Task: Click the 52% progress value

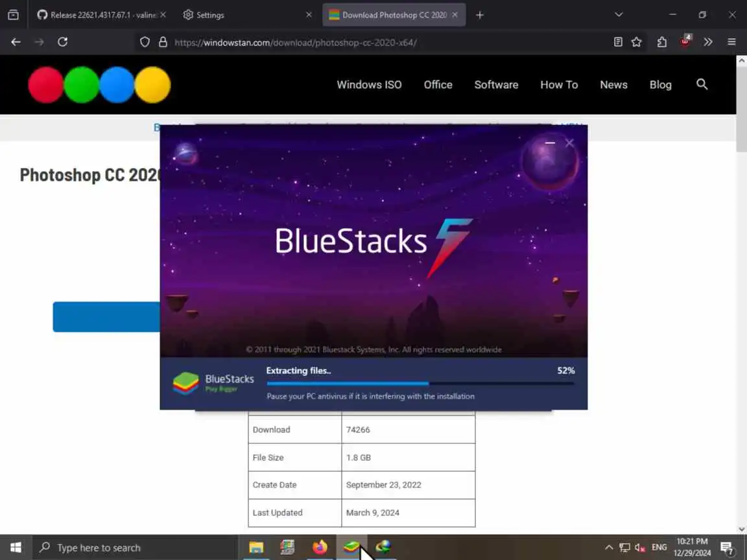Action: [x=566, y=371]
